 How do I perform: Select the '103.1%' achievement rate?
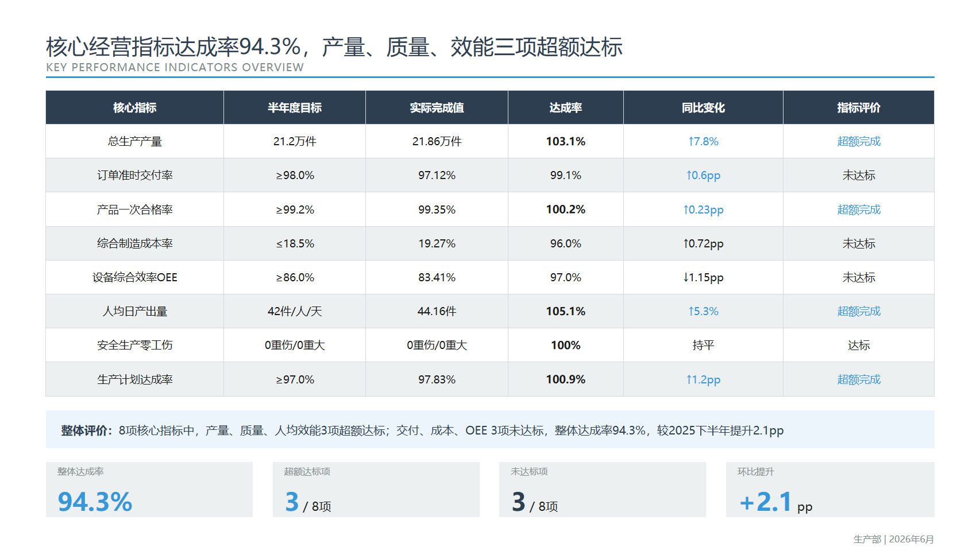click(566, 141)
